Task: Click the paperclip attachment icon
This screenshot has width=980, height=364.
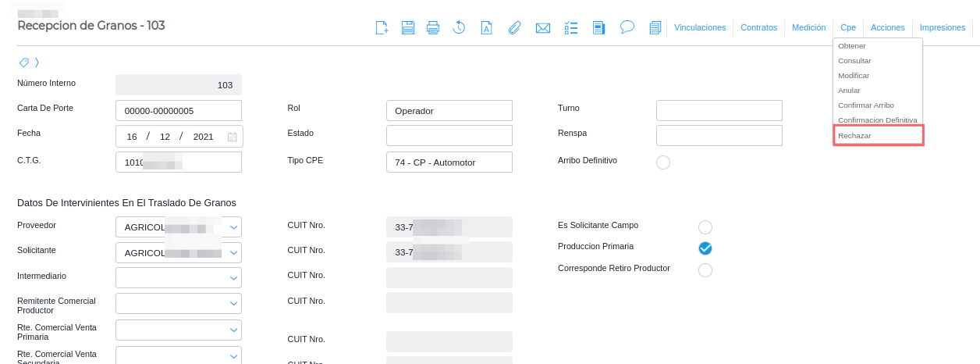Action: pyautogui.click(x=514, y=28)
